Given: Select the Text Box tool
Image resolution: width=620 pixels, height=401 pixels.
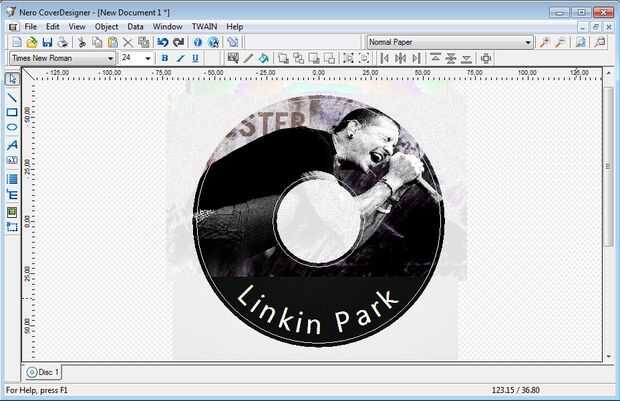Looking at the screenshot, I should coord(12,160).
